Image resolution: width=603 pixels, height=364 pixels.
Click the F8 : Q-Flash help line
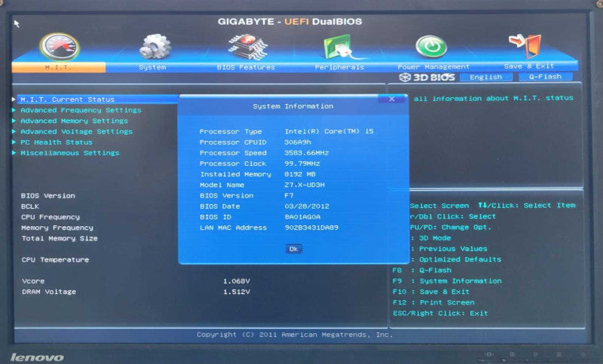pos(422,271)
